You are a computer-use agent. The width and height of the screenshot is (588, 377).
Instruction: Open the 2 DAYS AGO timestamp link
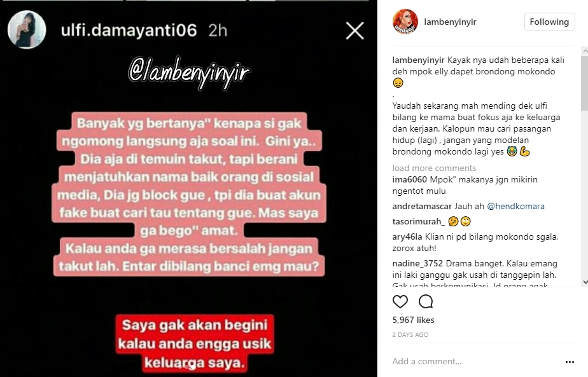point(410,334)
